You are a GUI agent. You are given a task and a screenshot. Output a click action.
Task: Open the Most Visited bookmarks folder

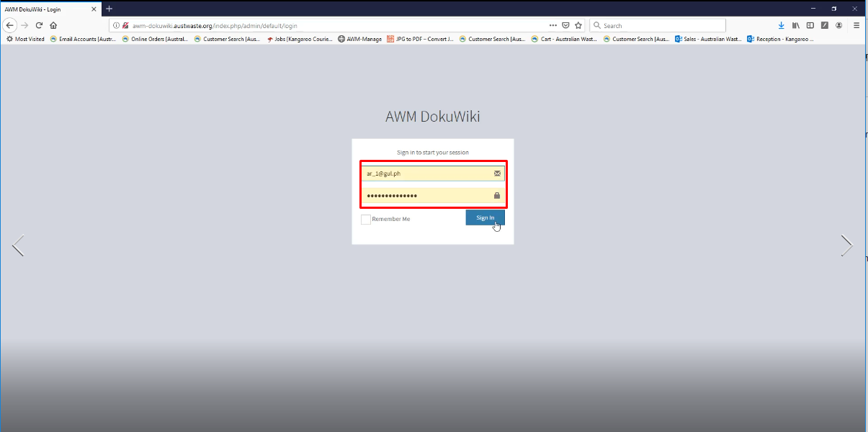click(25, 39)
